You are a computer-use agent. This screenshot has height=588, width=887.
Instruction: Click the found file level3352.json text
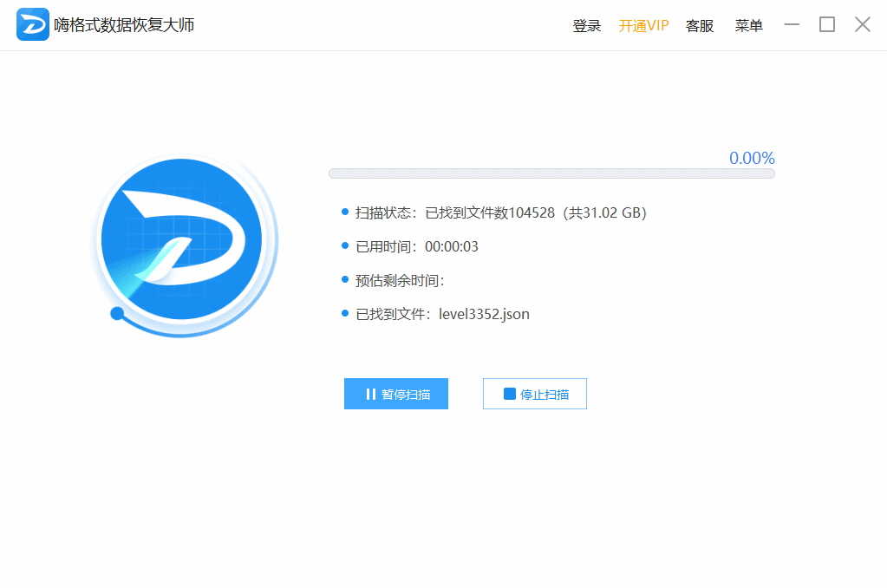[x=442, y=314]
